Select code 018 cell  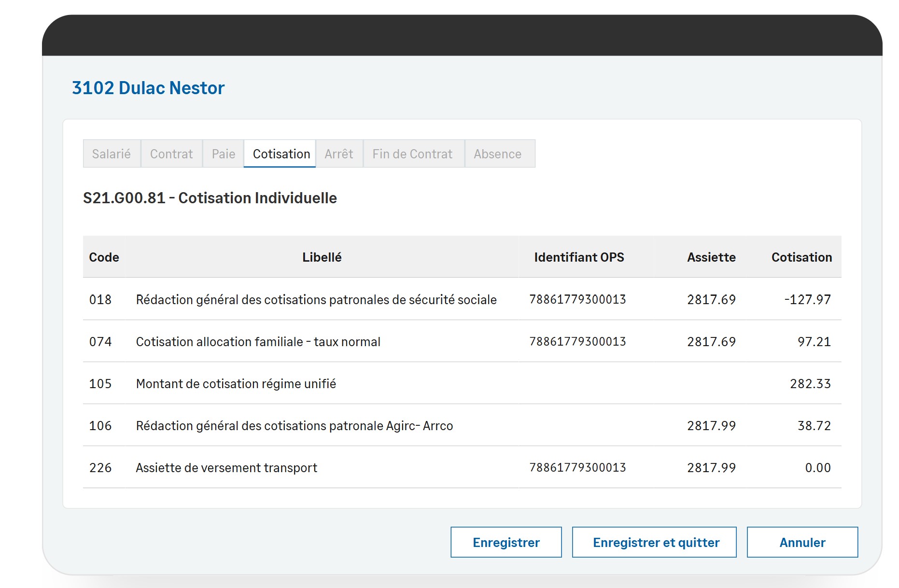pyautogui.click(x=100, y=300)
